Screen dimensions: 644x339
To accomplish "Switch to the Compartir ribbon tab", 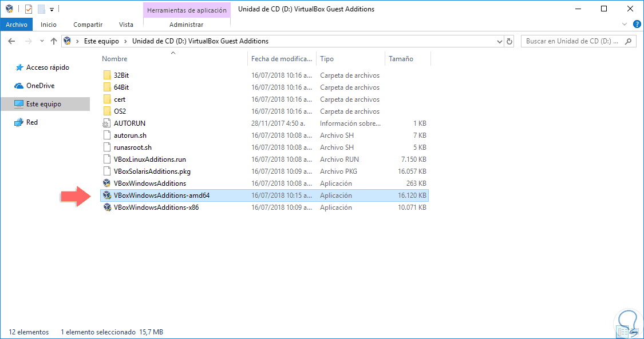I will point(88,25).
